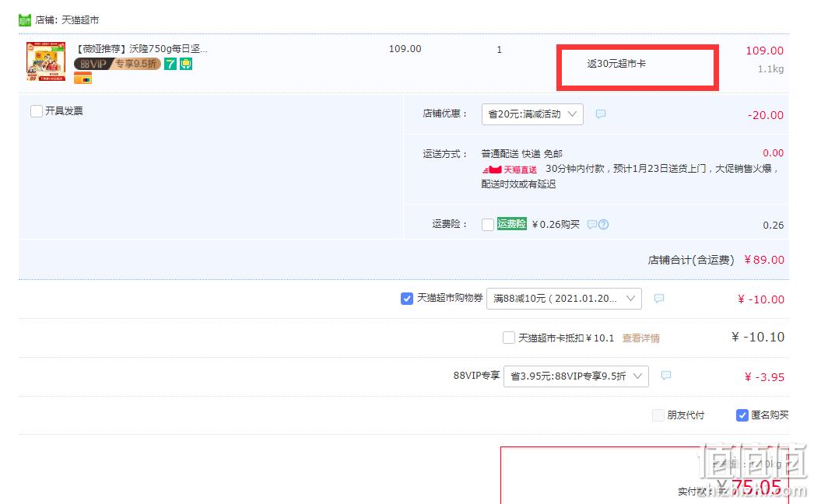
Task: Expand the 满88减10元 coupon dropdown
Action: point(563,299)
